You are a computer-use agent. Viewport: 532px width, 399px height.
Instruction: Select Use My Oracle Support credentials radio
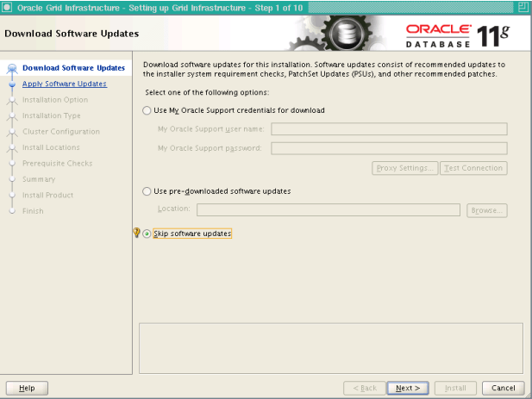coord(147,110)
